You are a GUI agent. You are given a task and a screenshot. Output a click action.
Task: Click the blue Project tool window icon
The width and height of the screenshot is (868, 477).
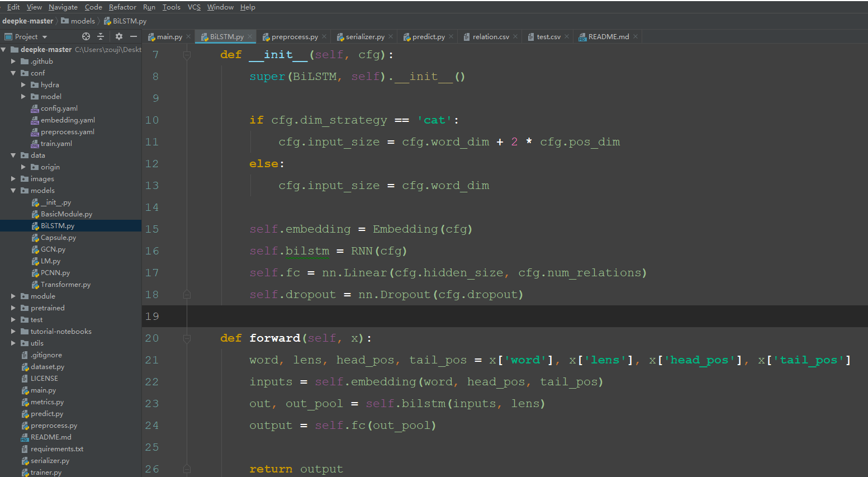click(8, 36)
